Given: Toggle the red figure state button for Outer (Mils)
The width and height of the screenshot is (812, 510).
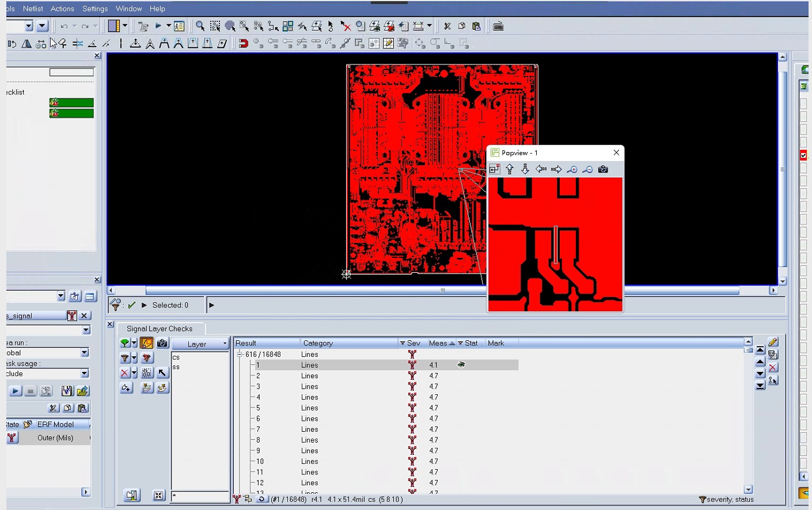Looking at the screenshot, I should [x=12, y=438].
